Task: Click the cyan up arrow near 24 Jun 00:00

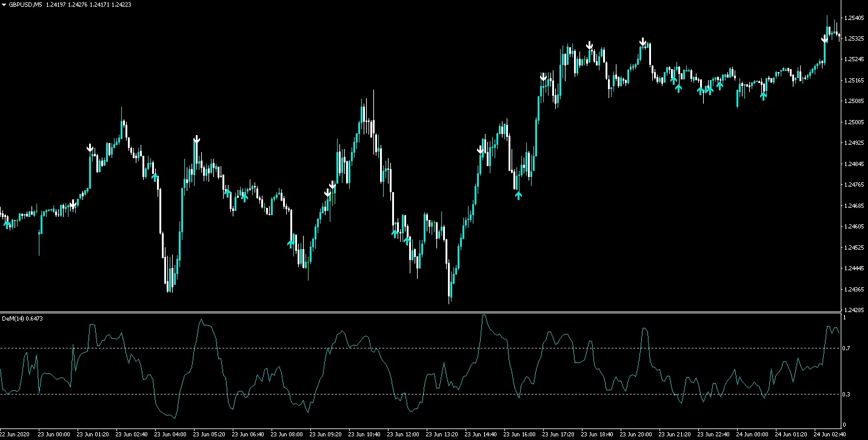Action: (x=763, y=95)
